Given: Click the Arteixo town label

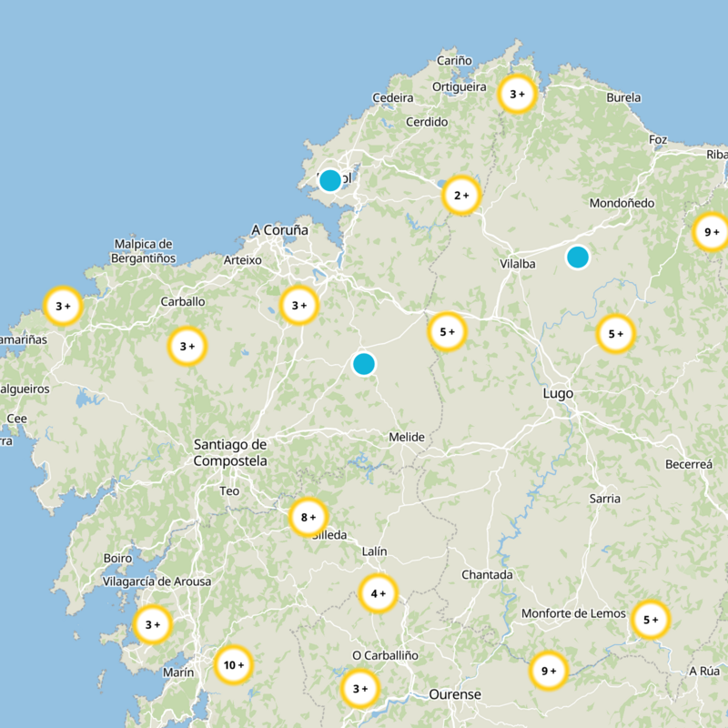Looking at the screenshot, I should tap(242, 260).
